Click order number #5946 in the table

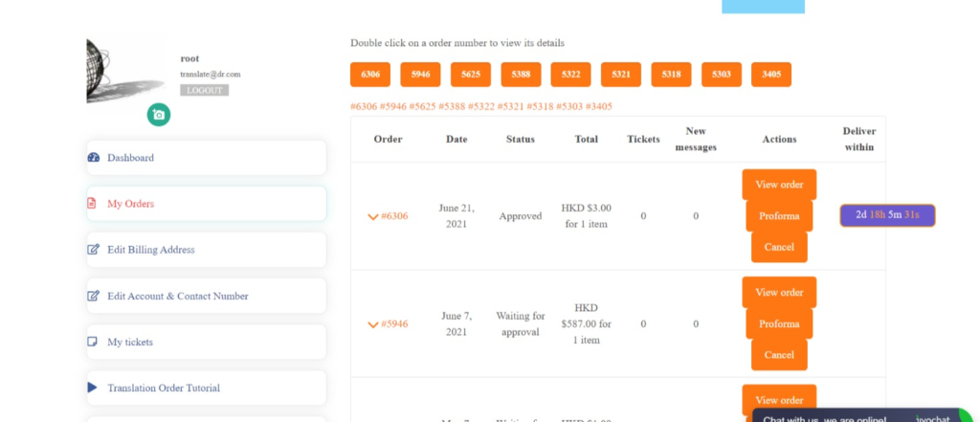[394, 324]
